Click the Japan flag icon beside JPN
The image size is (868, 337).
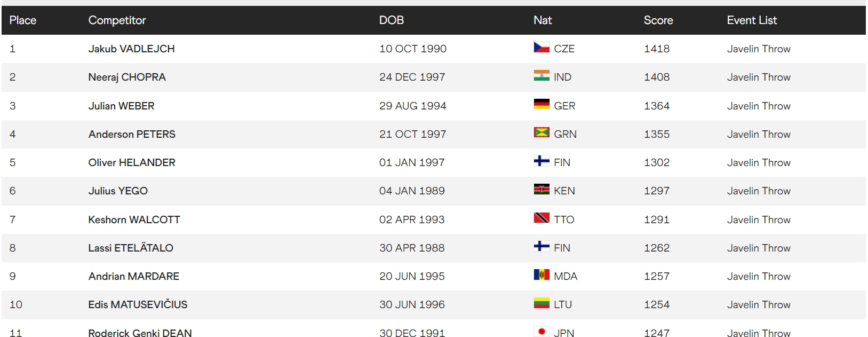541,332
